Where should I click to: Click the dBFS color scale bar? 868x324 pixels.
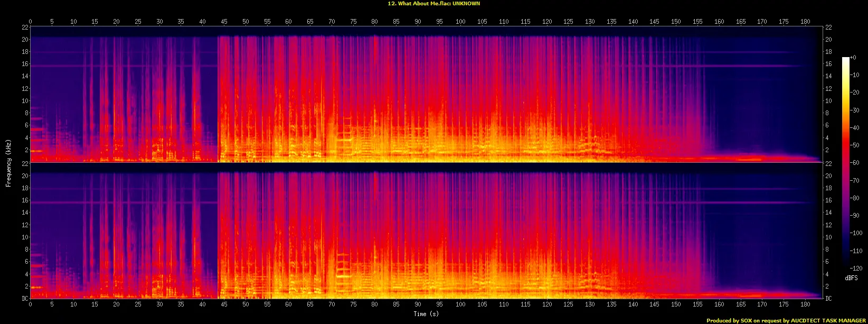point(845,163)
